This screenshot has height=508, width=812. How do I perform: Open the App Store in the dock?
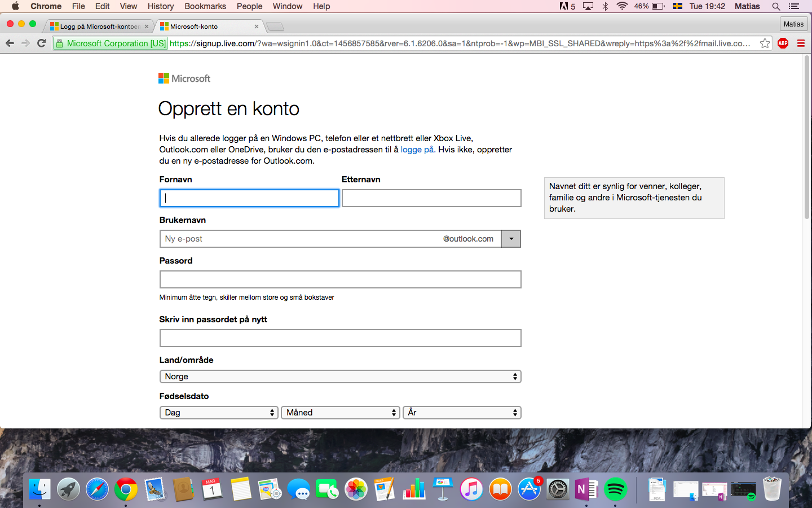pyautogui.click(x=529, y=489)
